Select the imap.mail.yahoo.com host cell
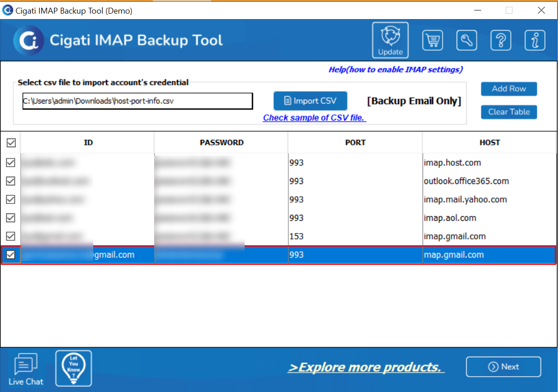The image size is (558, 392). 489,199
